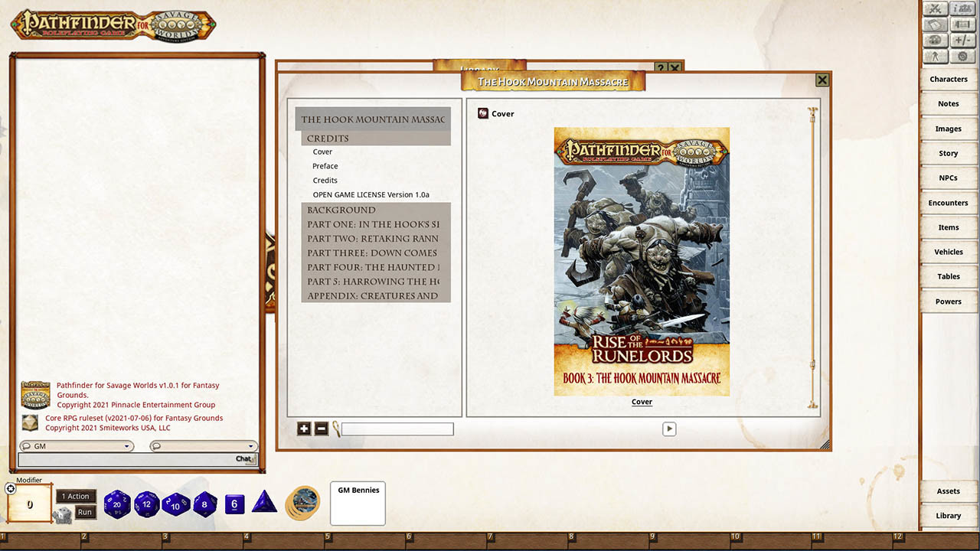
Task: Open the Cover link under the image
Action: point(642,401)
